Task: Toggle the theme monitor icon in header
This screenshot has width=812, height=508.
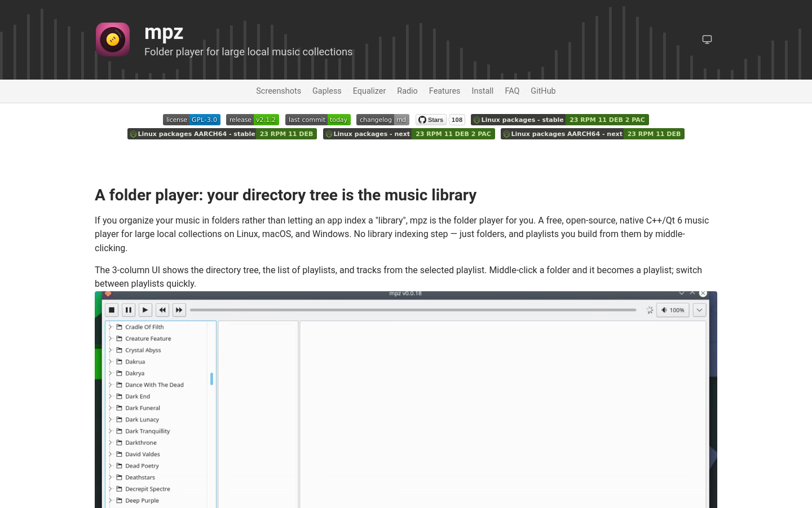Action: (x=707, y=40)
